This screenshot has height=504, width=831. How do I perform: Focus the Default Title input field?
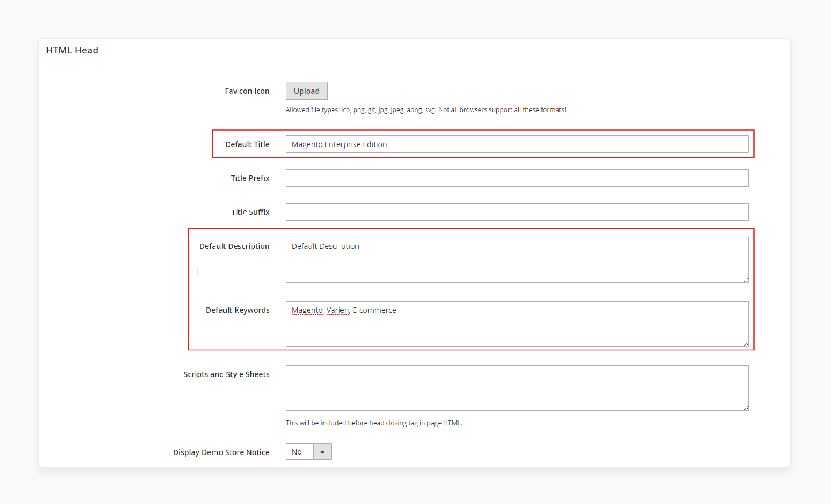coord(517,144)
